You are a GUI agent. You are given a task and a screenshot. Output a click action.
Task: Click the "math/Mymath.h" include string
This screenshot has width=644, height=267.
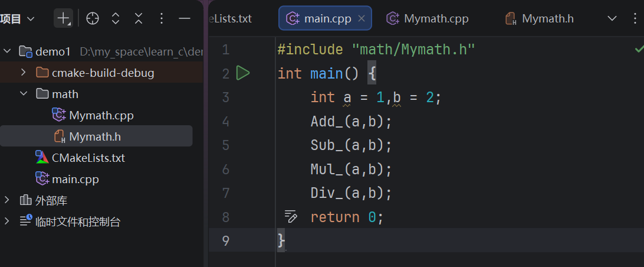point(413,50)
